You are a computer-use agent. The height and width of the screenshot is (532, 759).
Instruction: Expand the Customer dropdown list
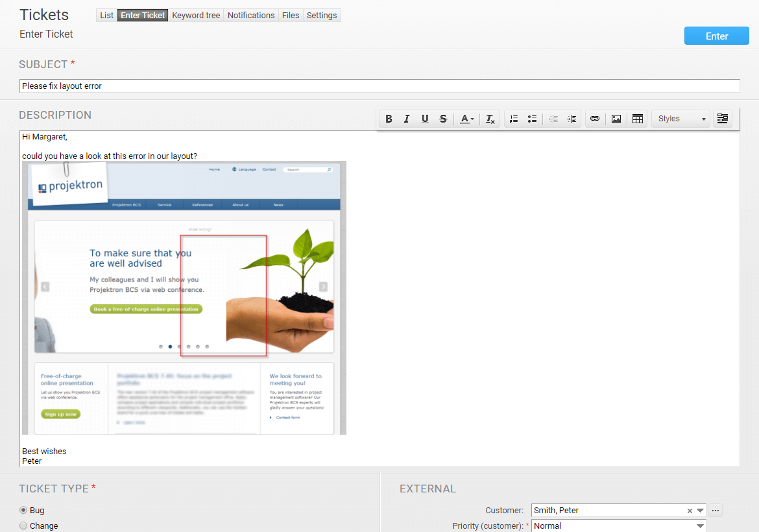coord(700,511)
